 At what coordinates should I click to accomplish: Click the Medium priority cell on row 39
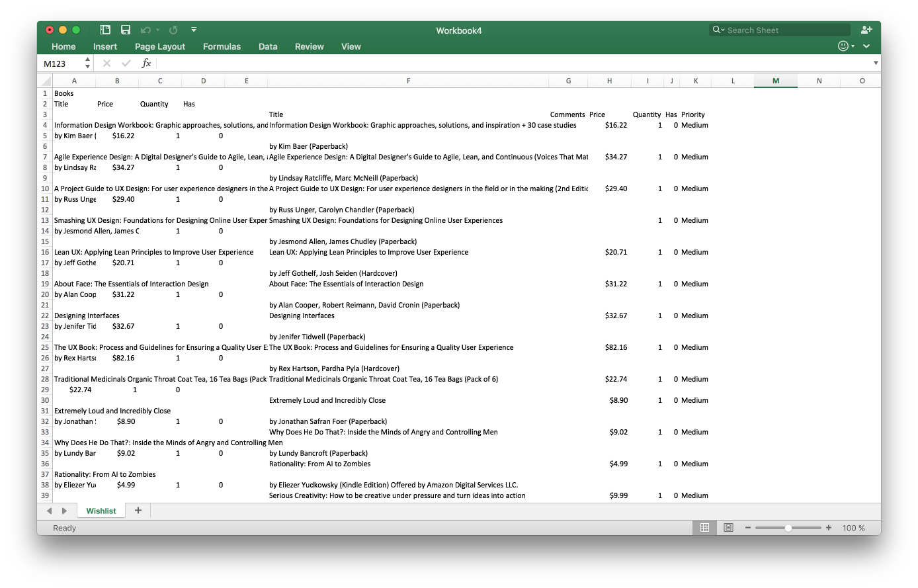[695, 495]
